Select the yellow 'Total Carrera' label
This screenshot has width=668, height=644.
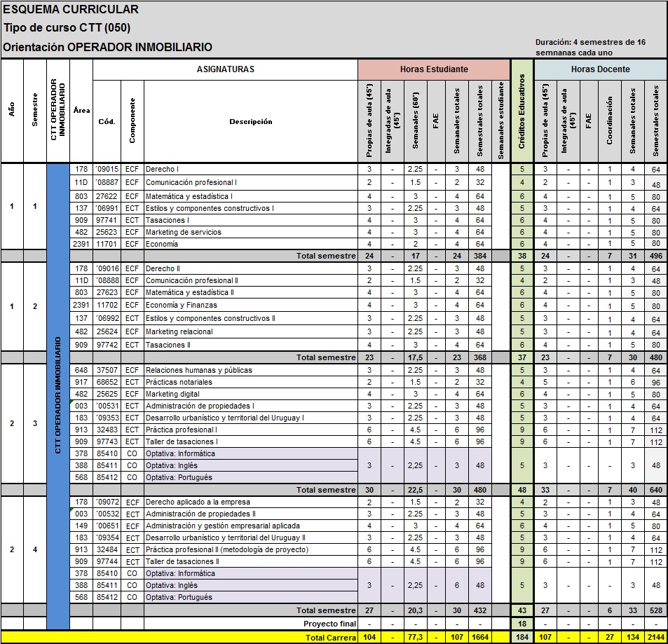coord(331,638)
